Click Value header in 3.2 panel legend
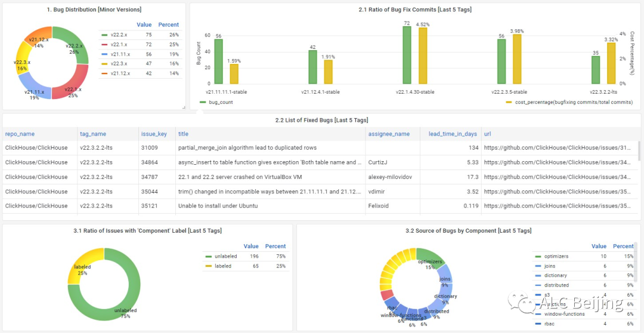The width and height of the screenshot is (644, 333). [x=599, y=246]
